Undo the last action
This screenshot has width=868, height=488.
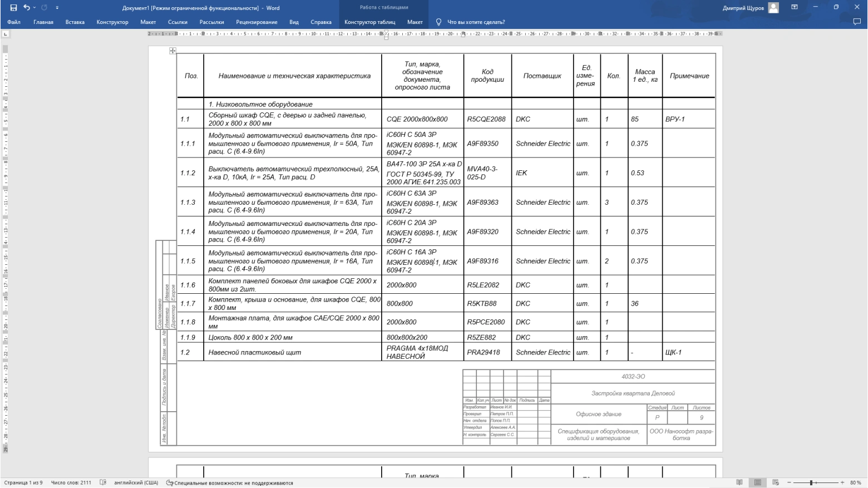[x=26, y=8]
